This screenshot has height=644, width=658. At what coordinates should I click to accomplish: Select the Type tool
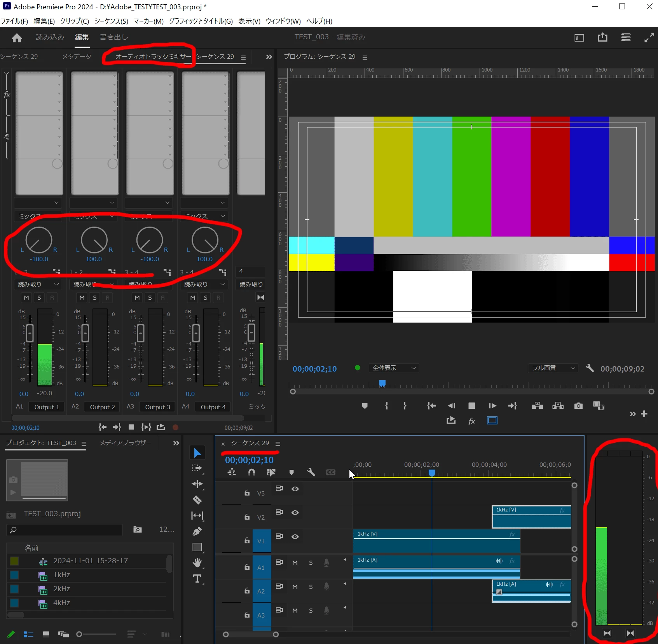[x=197, y=579]
